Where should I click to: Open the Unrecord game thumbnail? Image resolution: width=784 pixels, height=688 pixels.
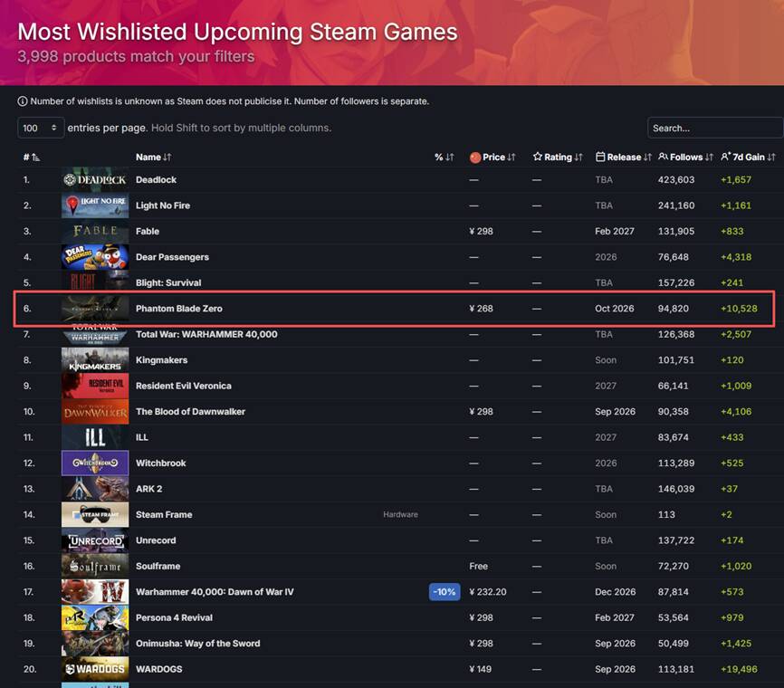(x=95, y=540)
